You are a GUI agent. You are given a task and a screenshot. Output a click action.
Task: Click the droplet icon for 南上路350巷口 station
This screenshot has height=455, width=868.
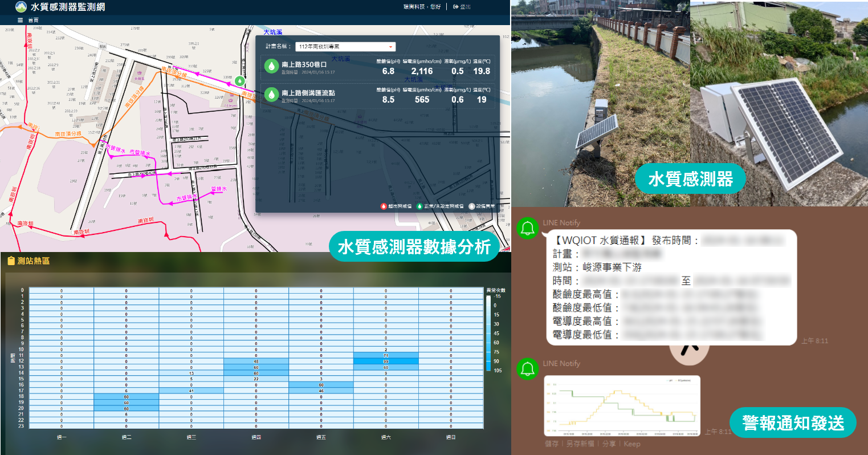[272, 66]
